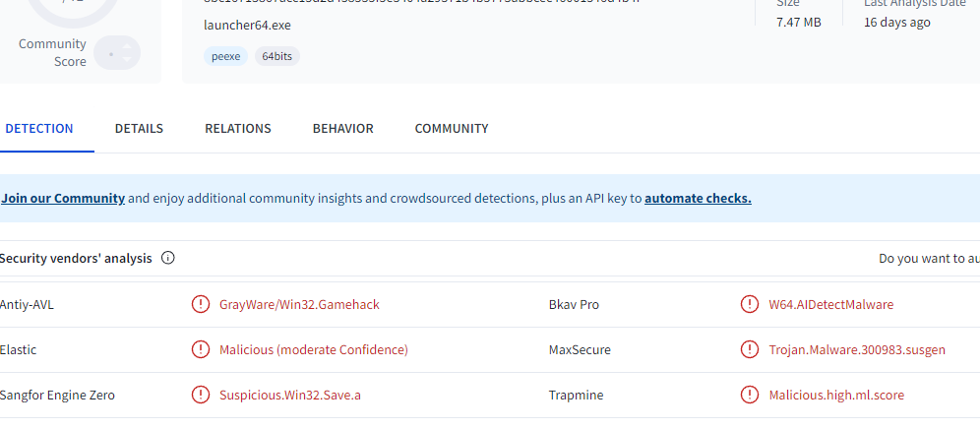
Task: Click the alert icon for Bkav Pro detection
Action: 750,305
